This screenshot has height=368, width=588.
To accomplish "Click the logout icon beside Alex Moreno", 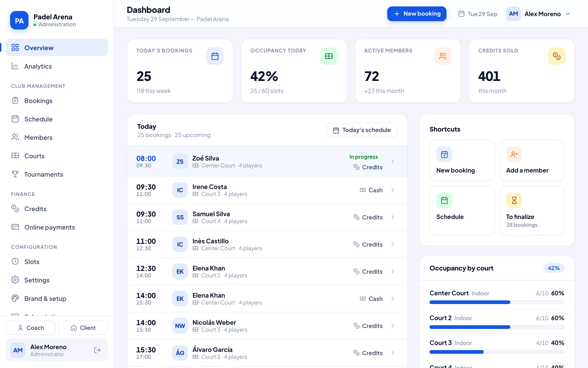I will pos(97,350).
